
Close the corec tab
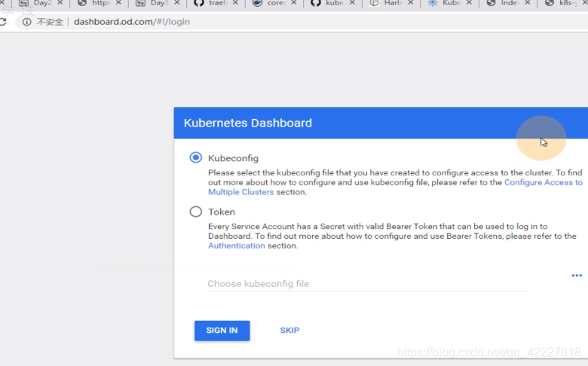(x=294, y=2)
